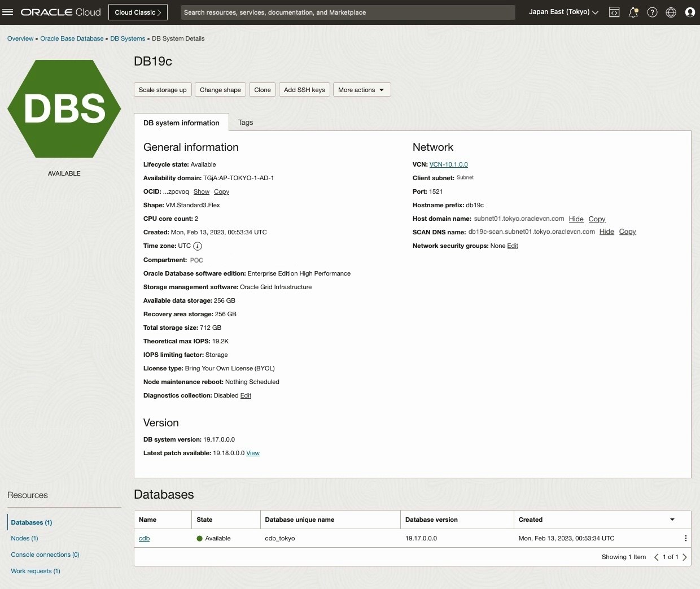Open the cdb database link
700x589 pixels.
(x=145, y=539)
